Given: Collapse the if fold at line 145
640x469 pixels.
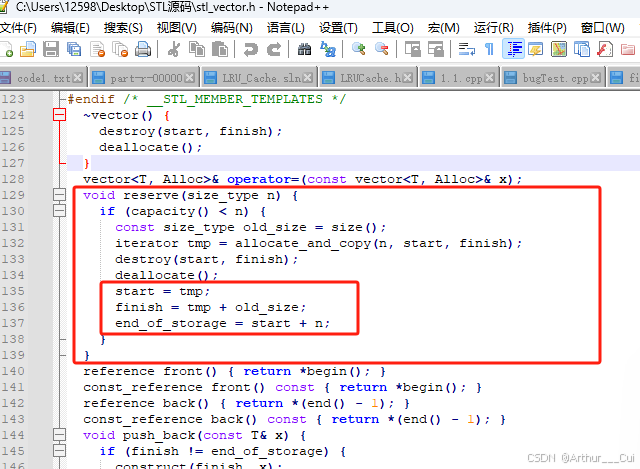Looking at the screenshot, I should (x=60, y=451).
